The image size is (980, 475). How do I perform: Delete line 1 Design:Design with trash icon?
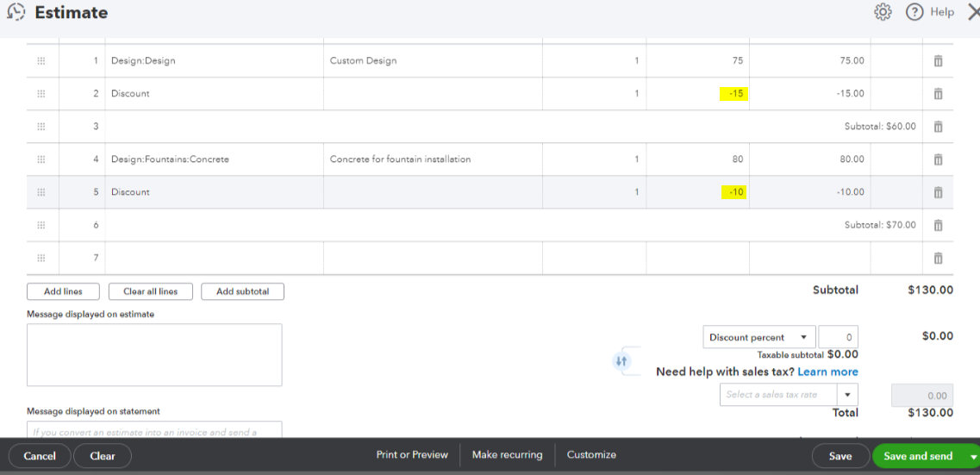(938, 61)
